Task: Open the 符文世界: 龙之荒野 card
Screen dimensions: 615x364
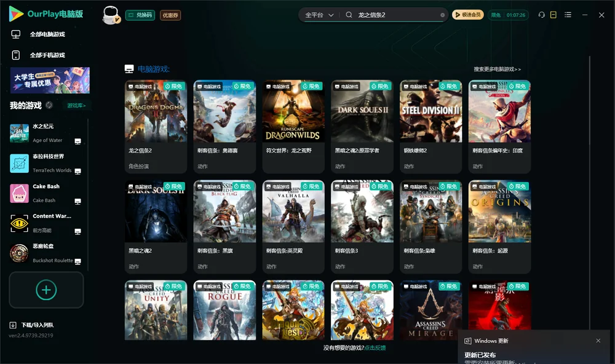Action: point(293,127)
